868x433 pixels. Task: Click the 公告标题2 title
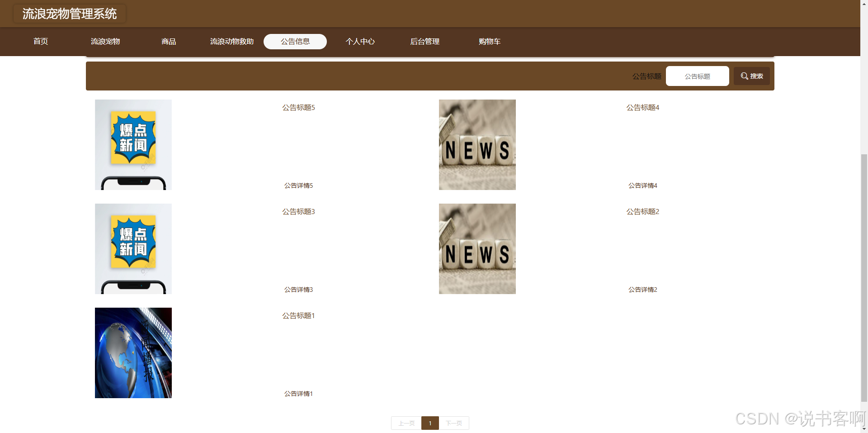coord(643,212)
